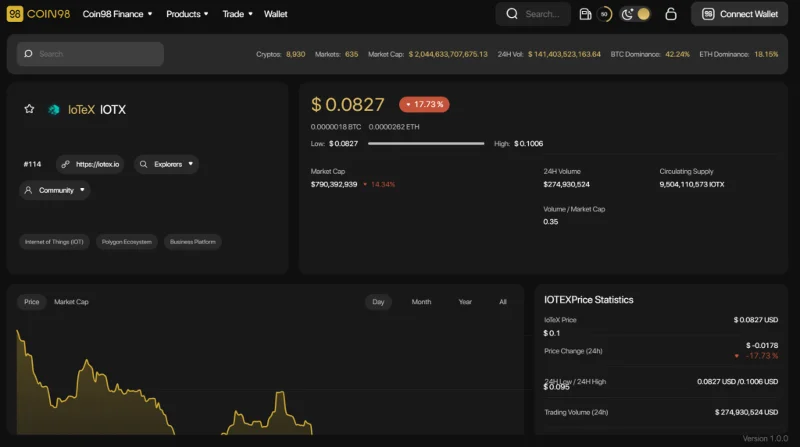Click ETH Dominance 18.15% value
This screenshot has height=447, width=800.
766,54
